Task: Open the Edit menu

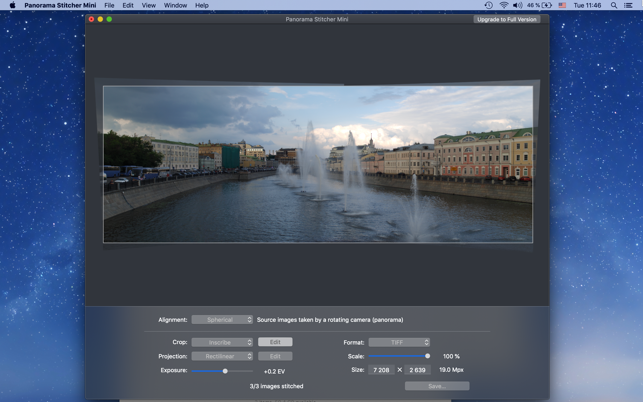Action: 128,5
